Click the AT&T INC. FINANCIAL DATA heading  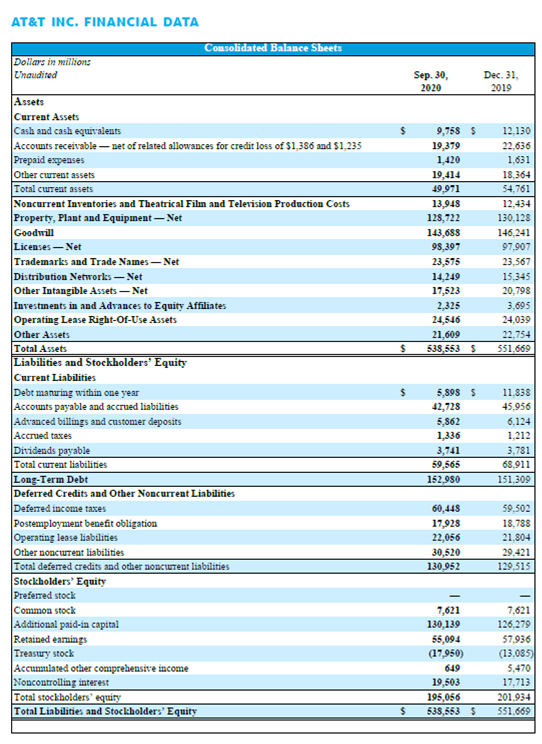[x=105, y=22]
